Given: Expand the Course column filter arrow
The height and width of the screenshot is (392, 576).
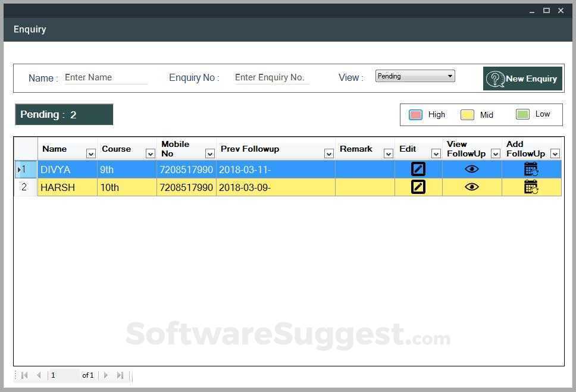Looking at the screenshot, I should click(150, 153).
